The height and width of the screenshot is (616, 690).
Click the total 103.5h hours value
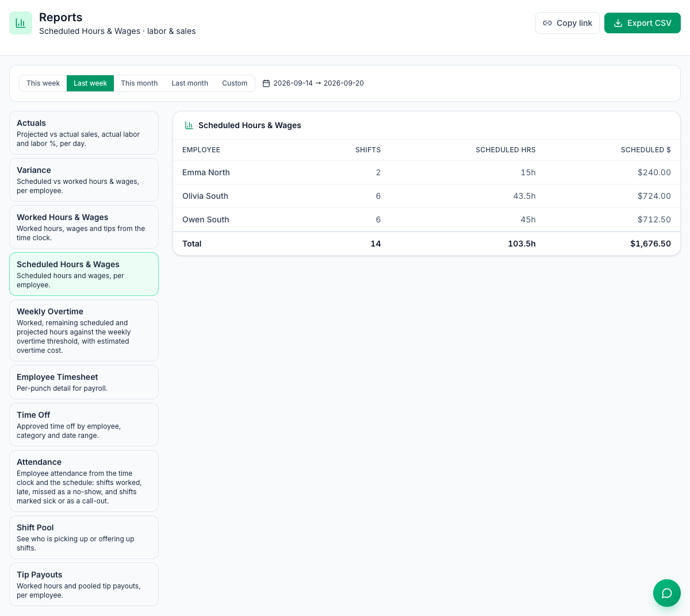(x=522, y=244)
